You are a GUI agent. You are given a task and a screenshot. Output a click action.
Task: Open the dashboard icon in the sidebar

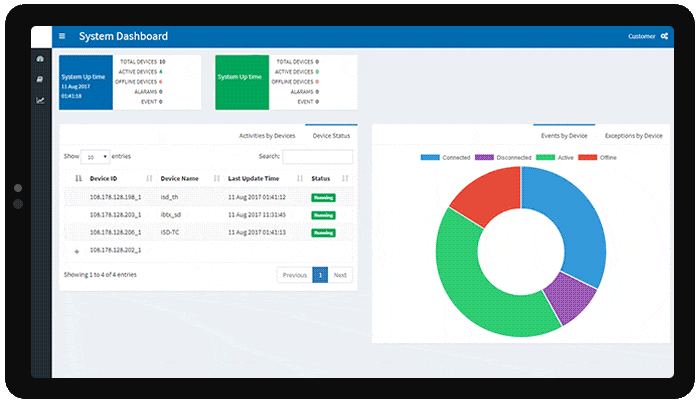40,59
